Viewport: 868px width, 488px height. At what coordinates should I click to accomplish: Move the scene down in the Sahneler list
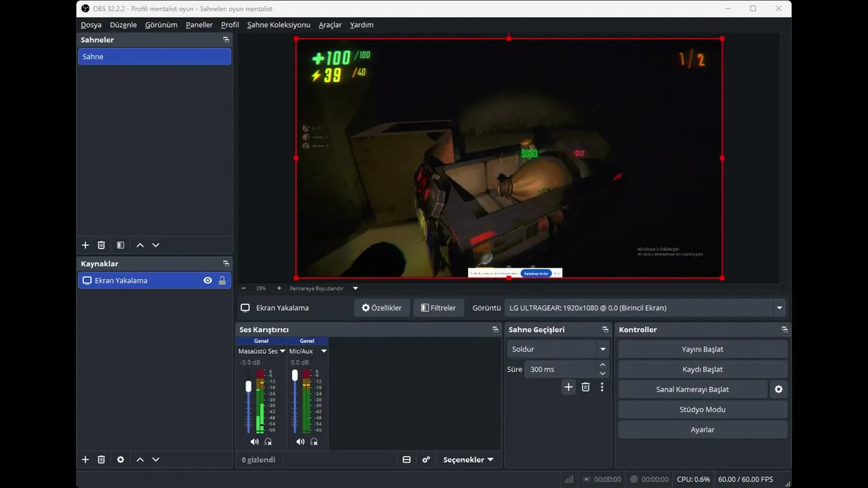click(x=156, y=245)
